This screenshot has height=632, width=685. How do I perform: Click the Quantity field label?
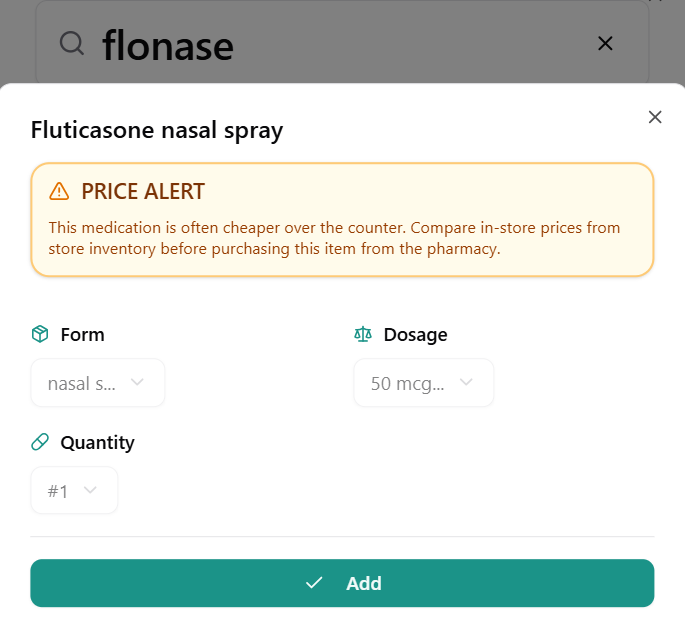pos(97,442)
